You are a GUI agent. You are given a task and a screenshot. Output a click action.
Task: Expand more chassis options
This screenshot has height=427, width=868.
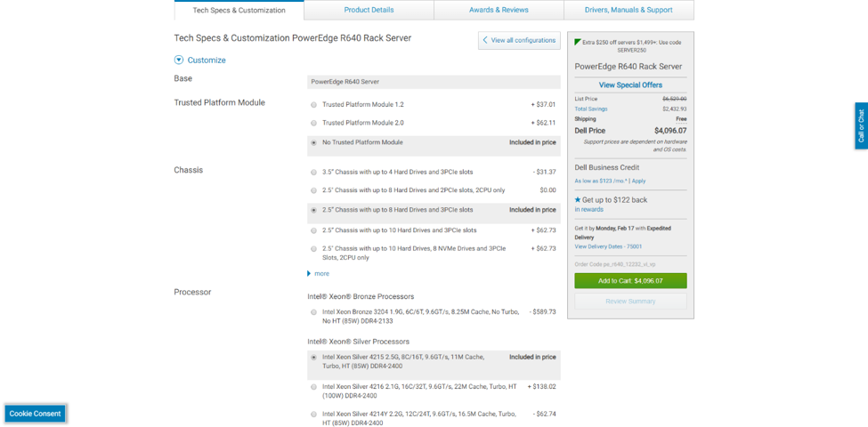point(319,274)
